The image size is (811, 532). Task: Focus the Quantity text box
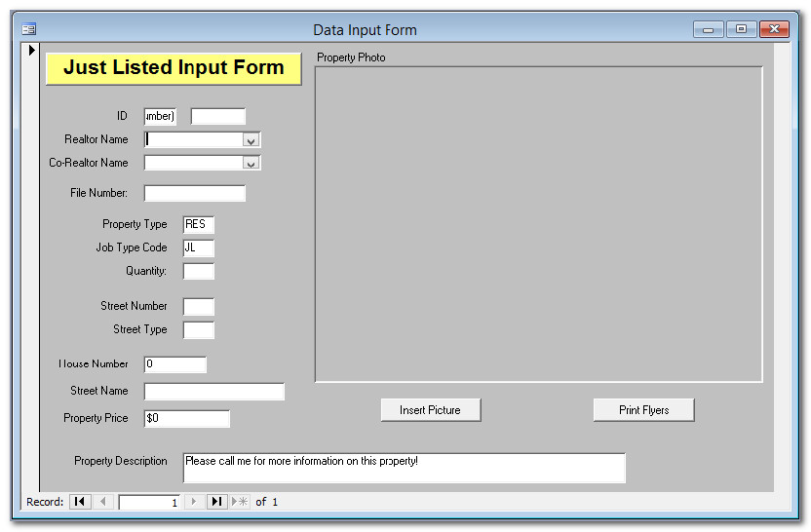point(198,272)
